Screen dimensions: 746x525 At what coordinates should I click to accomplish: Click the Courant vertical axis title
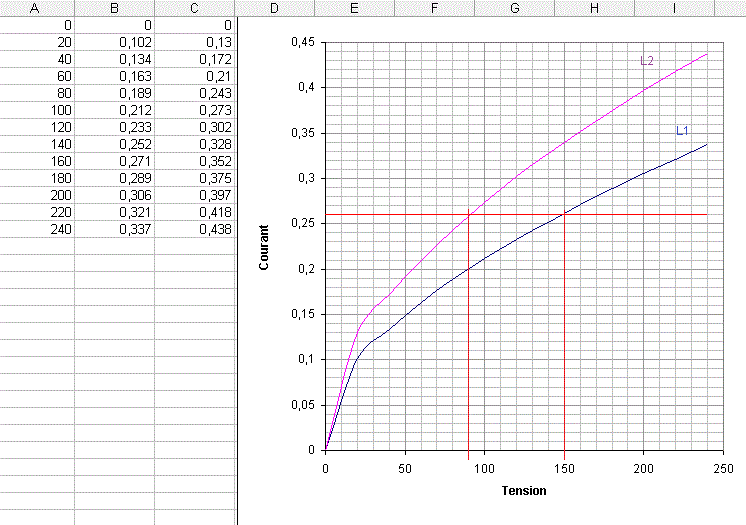[264, 248]
